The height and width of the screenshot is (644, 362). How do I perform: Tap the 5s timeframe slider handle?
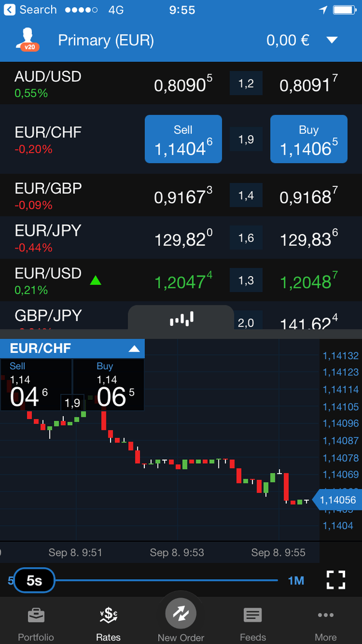point(34,580)
